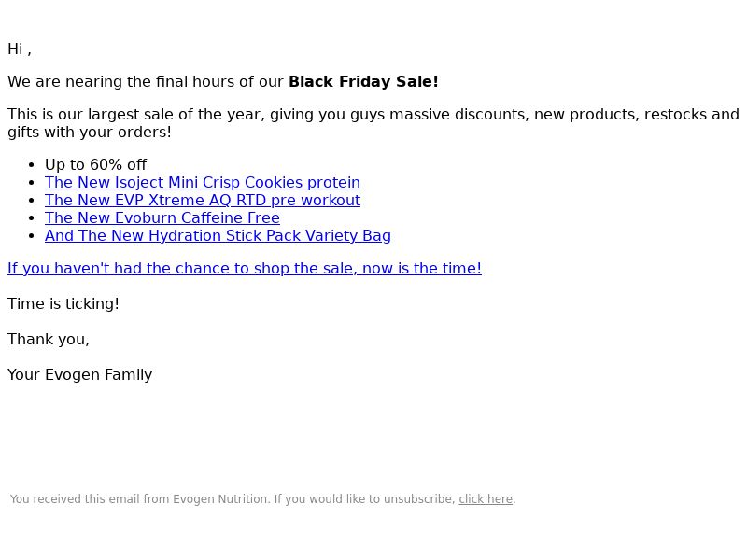
Task: Click the 'gifts with your orders!' line
Action: coord(90,132)
